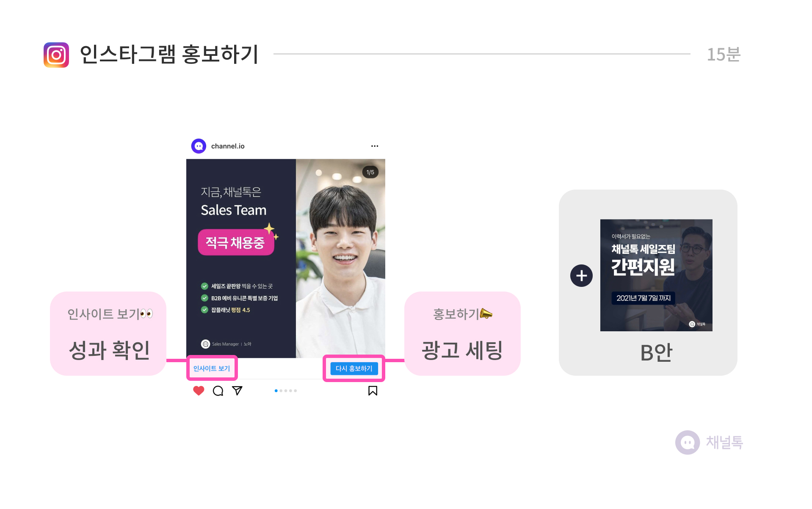Select the B안 ad thumbnail image
The height and width of the screenshot is (509, 812).
656,275
